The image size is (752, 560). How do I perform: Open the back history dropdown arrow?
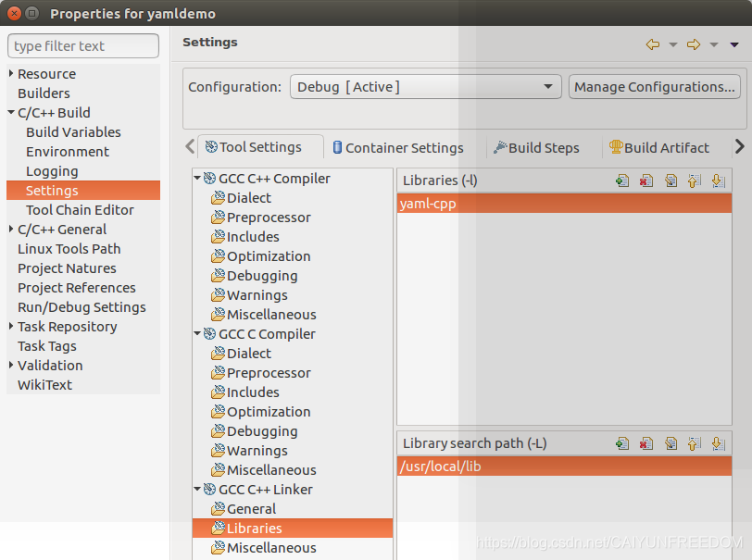pos(673,44)
